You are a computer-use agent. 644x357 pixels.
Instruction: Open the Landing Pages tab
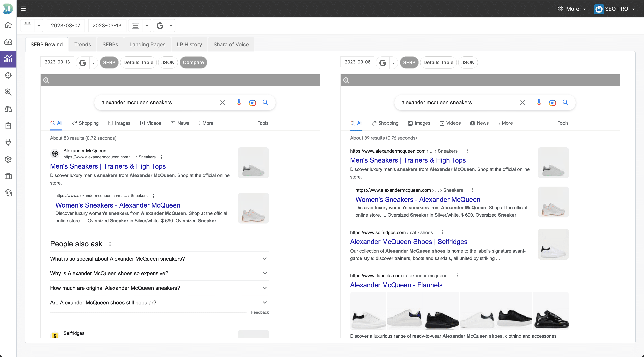click(148, 44)
